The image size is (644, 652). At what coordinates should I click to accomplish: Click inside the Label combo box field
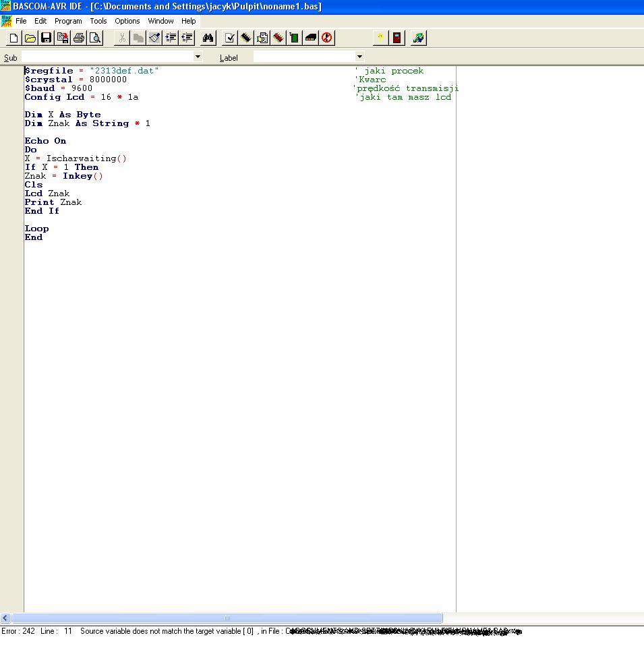304,57
